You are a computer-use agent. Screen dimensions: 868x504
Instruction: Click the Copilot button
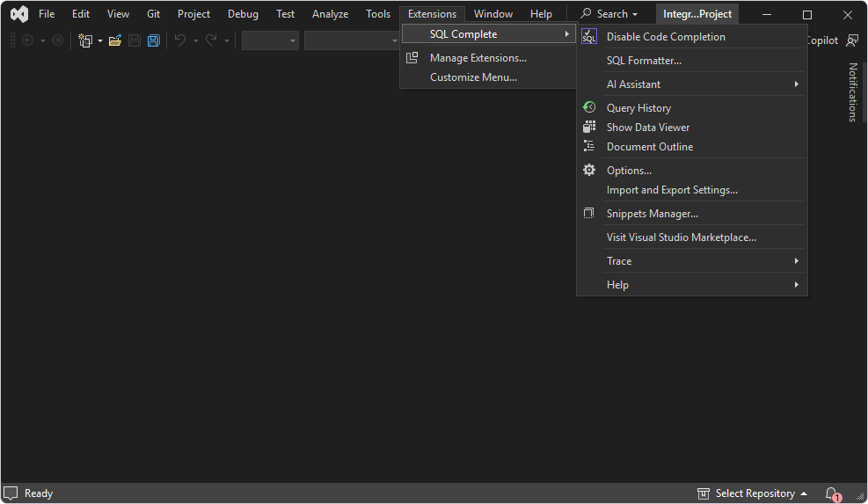click(x=822, y=40)
